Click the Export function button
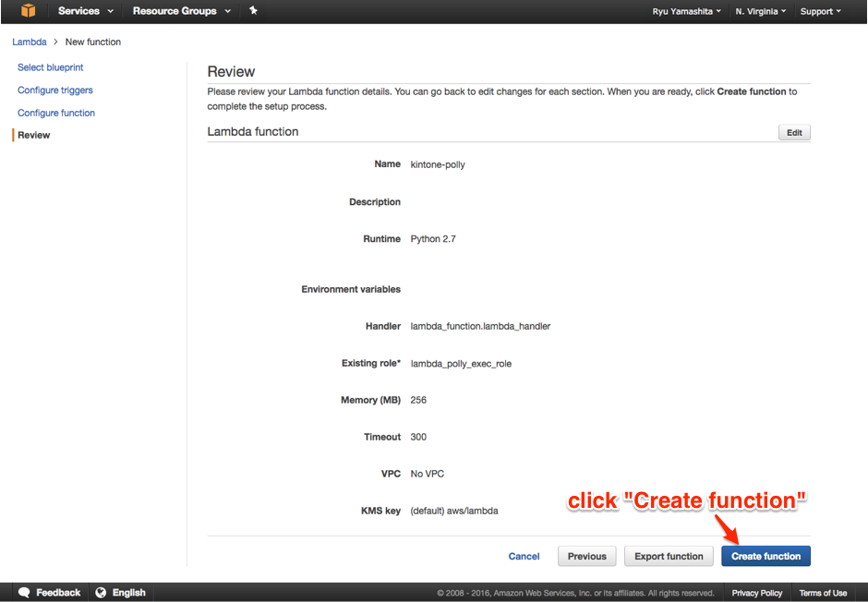Screen dimensions: 868x602 click(669, 556)
